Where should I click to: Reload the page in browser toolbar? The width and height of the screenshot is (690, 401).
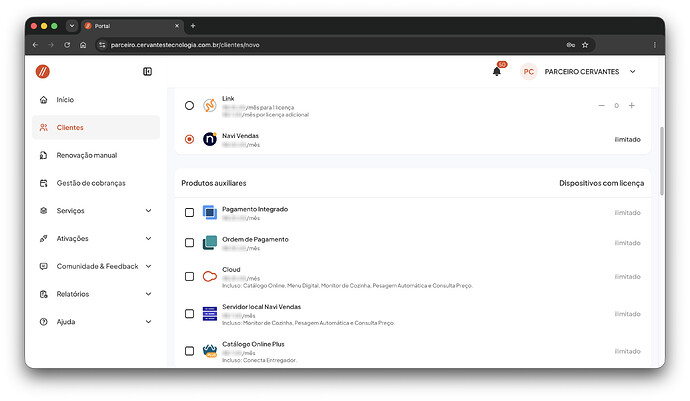[x=67, y=45]
